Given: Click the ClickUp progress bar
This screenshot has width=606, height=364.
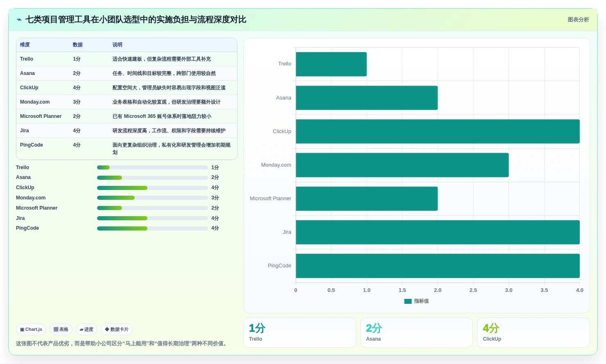Looking at the screenshot, I should [x=152, y=188].
